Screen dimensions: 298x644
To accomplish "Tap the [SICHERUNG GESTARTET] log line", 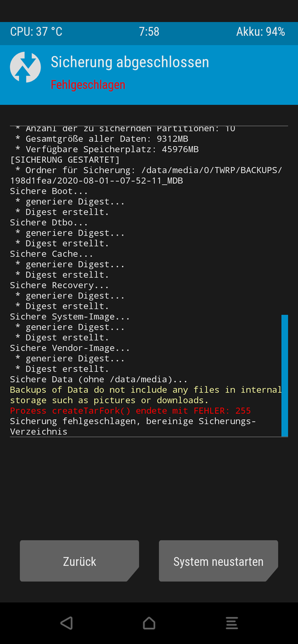I will (64, 159).
